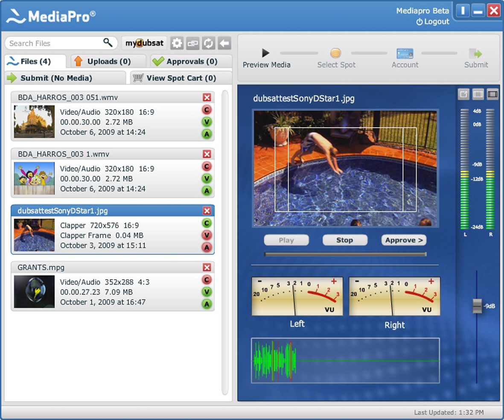Screen dimensions: 504x420
Task: Click the Last Updated: 1:32 PM status
Action: point(449,412)
